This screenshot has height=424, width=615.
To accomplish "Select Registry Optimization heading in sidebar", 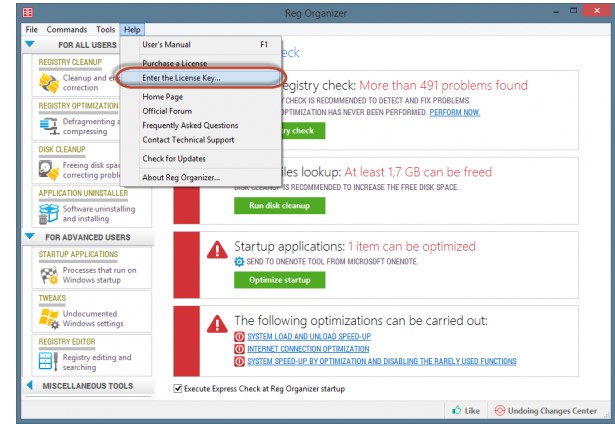I will pyautogui.click(x=78, y=106).
